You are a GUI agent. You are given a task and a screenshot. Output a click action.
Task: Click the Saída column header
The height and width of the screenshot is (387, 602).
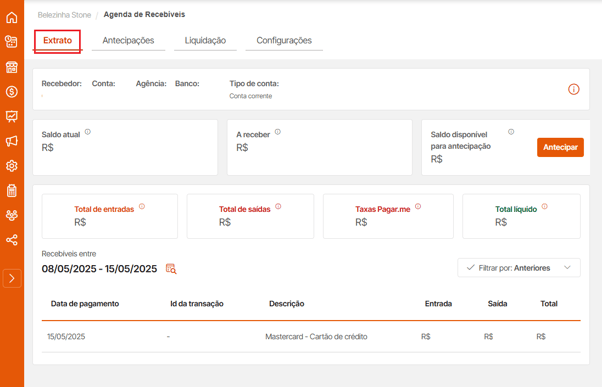click(497, 304)
